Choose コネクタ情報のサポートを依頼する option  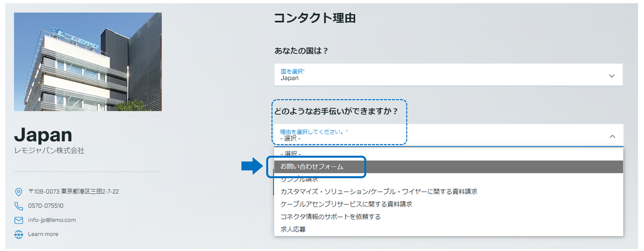pyautogui.click(x=448, y=217)
